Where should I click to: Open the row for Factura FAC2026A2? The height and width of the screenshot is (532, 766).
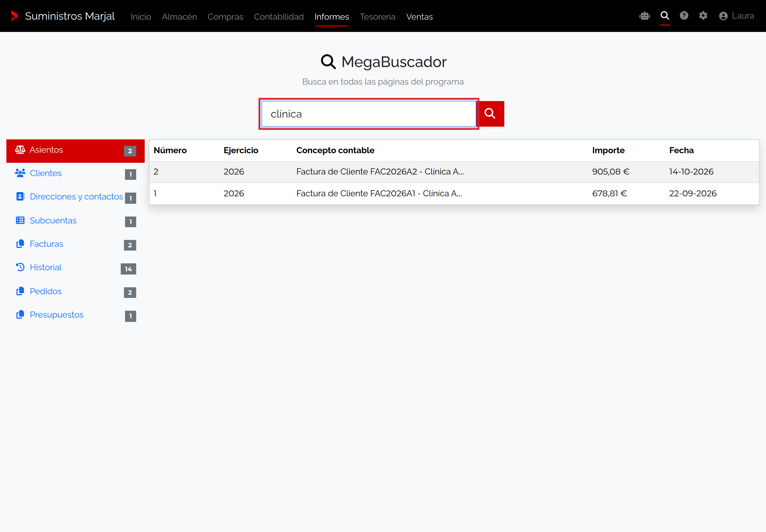click(454, 172)
